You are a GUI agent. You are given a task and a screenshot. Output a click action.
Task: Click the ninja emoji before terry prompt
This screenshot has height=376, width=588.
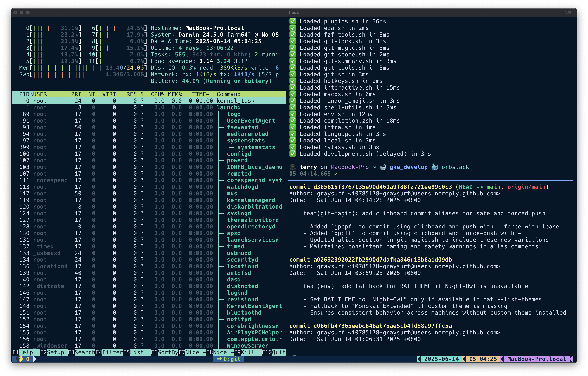pos(293,167)
